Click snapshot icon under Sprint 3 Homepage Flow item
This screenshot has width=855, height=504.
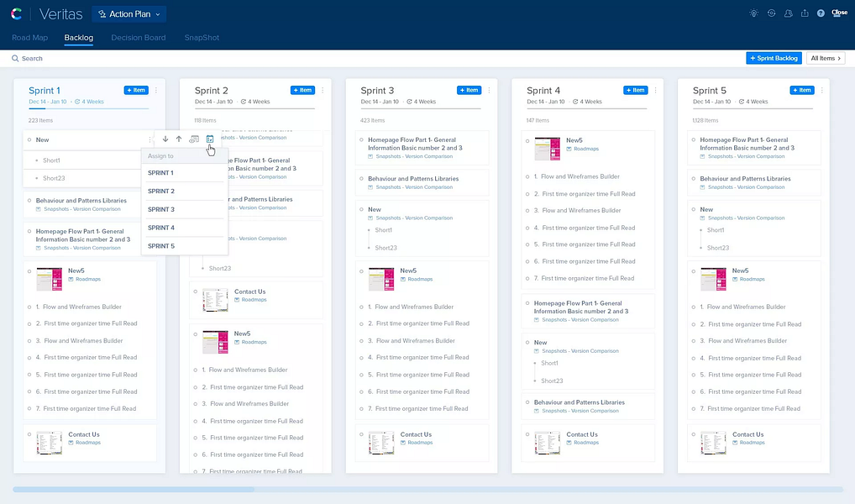coord(370,156)
